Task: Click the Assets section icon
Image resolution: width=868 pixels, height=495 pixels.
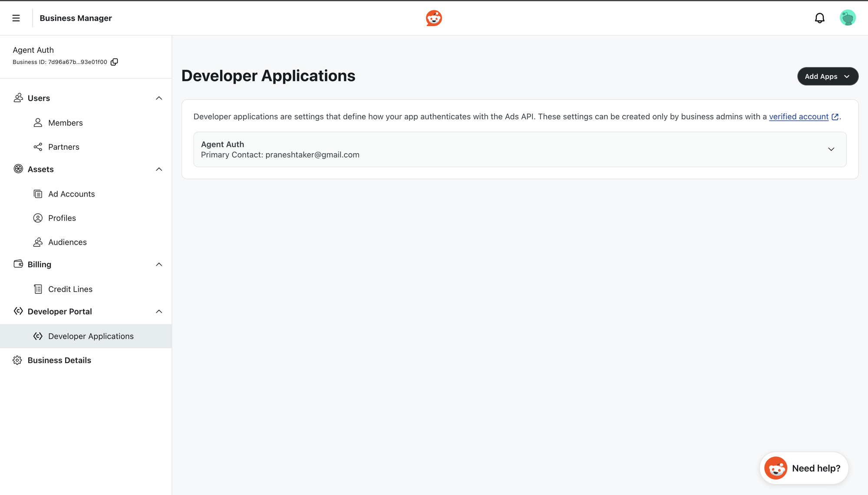Action: 18,169
